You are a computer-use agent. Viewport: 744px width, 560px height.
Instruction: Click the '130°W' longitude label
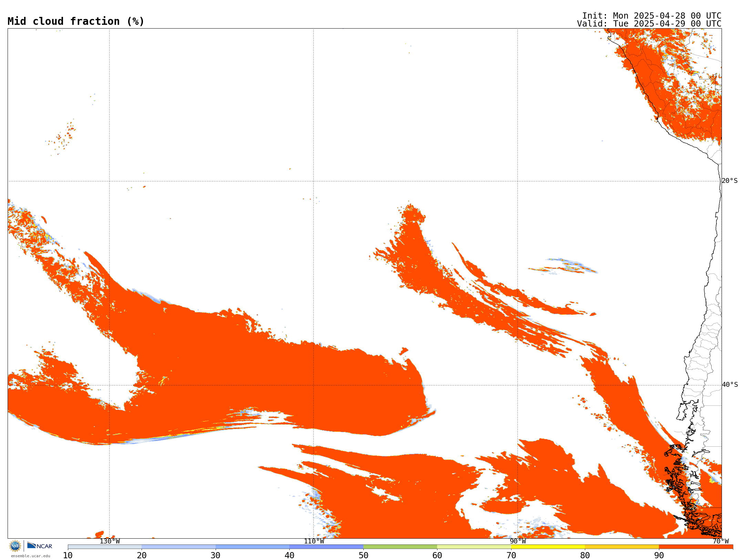110,541
